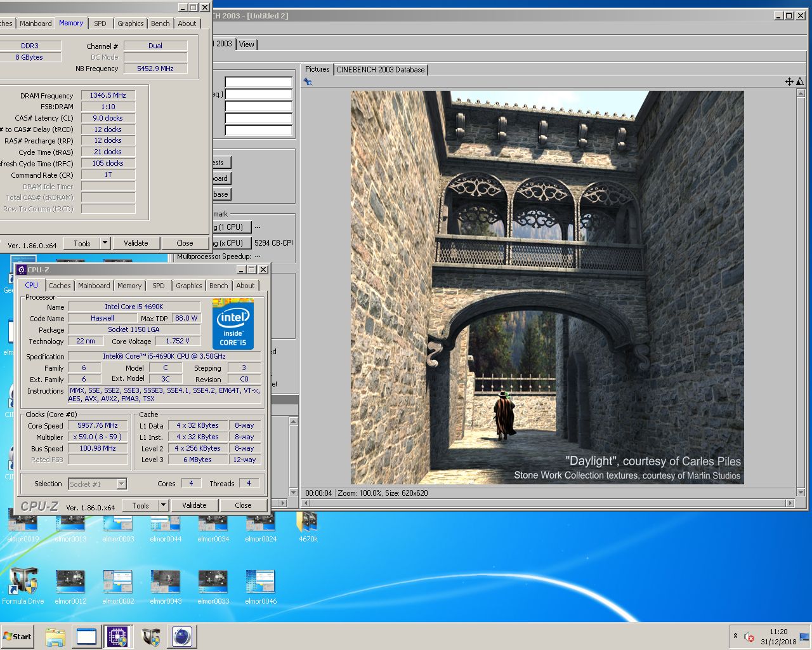This screenshot has height=650, width=812.
Task: Select the elmor0012 desktop icon
Action: tap(70, 587)
